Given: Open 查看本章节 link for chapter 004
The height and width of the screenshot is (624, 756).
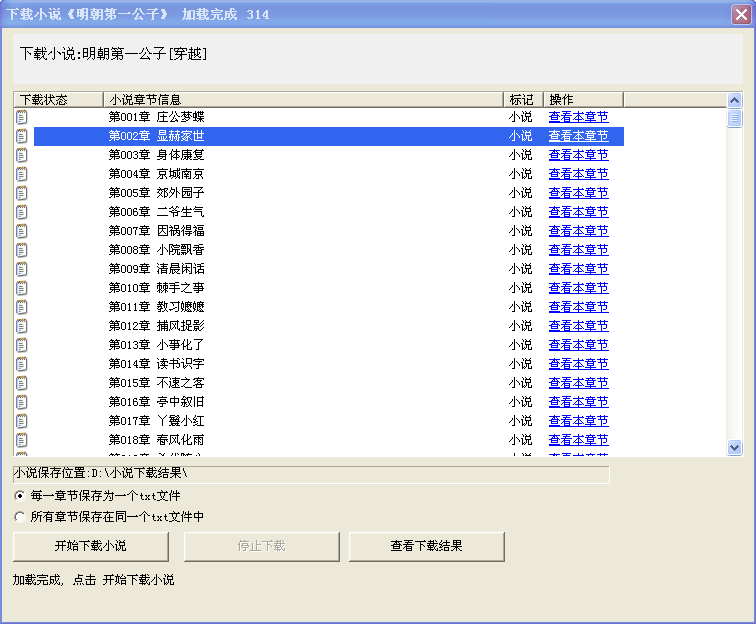Looking at the screenshot, I should point(578,174).
